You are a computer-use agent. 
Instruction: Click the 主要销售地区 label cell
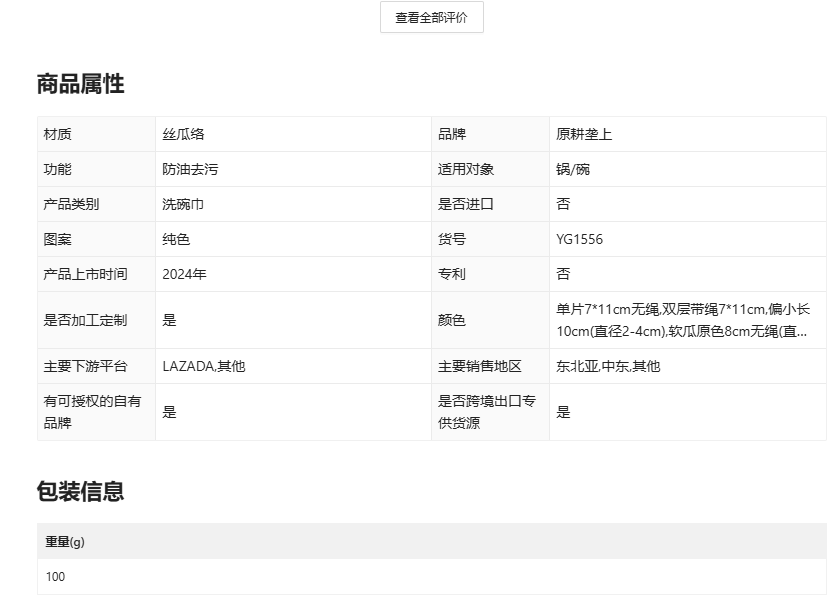point(480,366)
